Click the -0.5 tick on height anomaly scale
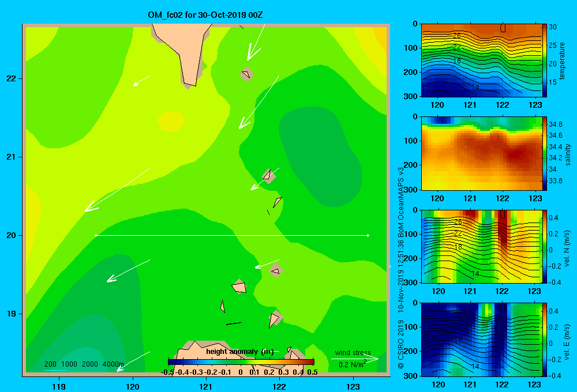This screenshot has height=392, width=577. point(167,372)
